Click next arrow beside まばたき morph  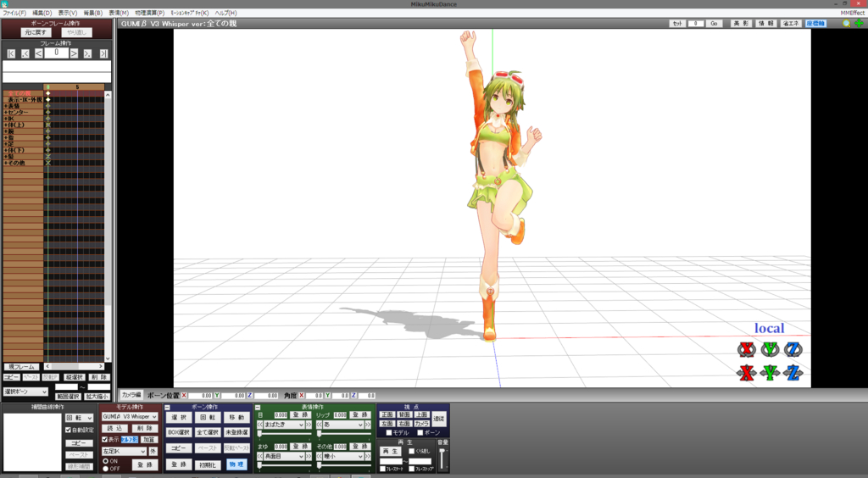(309, 425)
